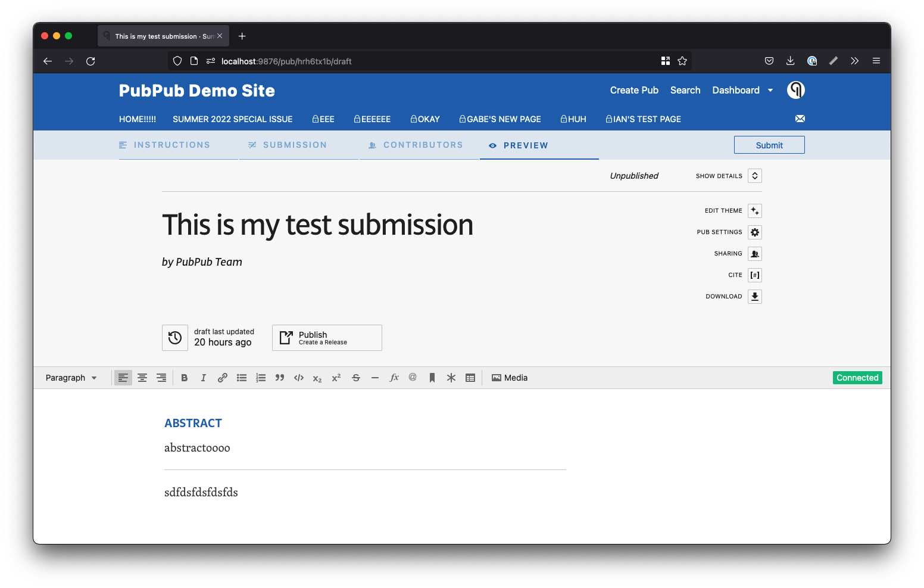Toggle strikethrough formatting
Screen dimensions: 924x588
[x=355, y=377]
